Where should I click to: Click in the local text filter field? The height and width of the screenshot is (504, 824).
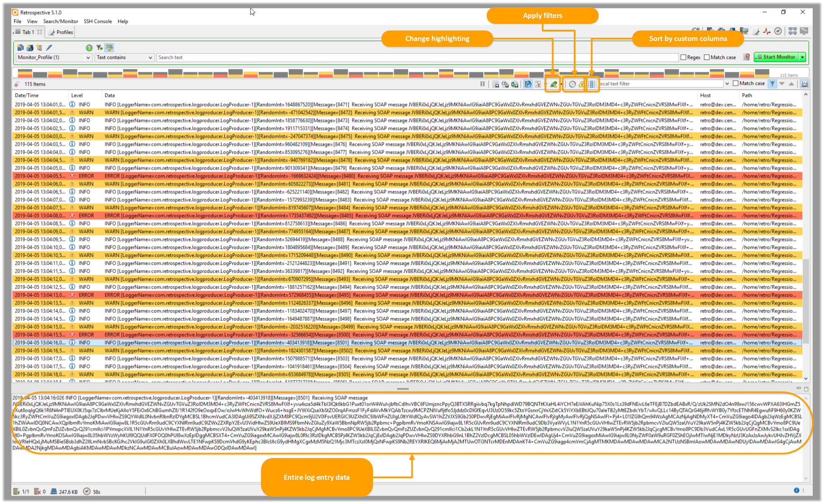click(x=661, y=84)
